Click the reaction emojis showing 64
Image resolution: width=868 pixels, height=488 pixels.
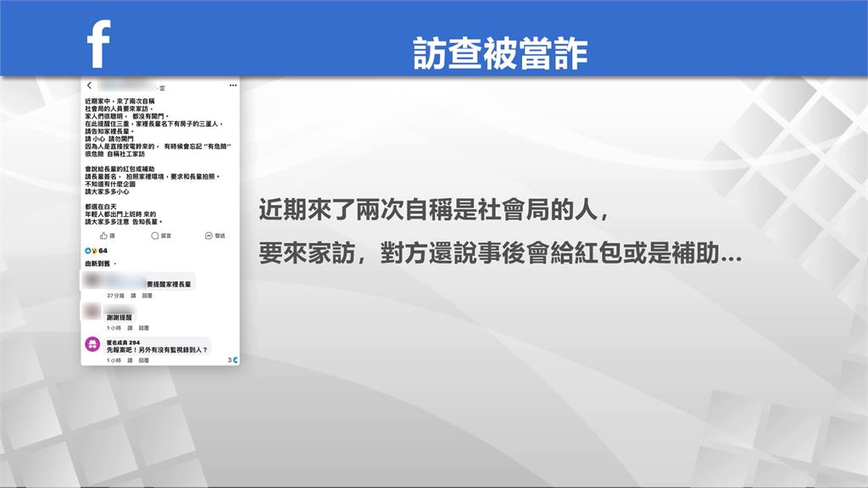[x=91, y=249]
